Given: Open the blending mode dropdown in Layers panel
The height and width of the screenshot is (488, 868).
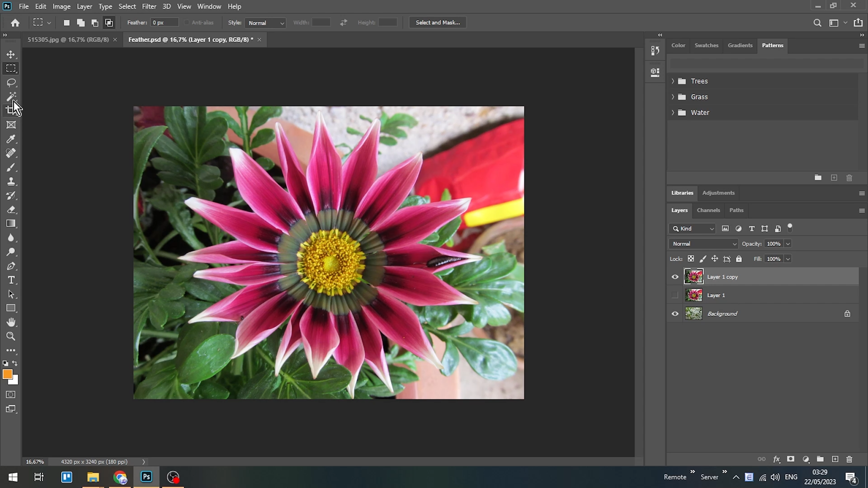Looking at the screenshot, I should (x=703, y=244).
